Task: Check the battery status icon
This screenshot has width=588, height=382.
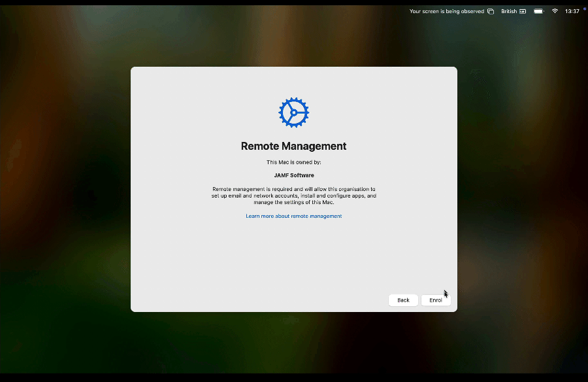Action: pos(539,11)
